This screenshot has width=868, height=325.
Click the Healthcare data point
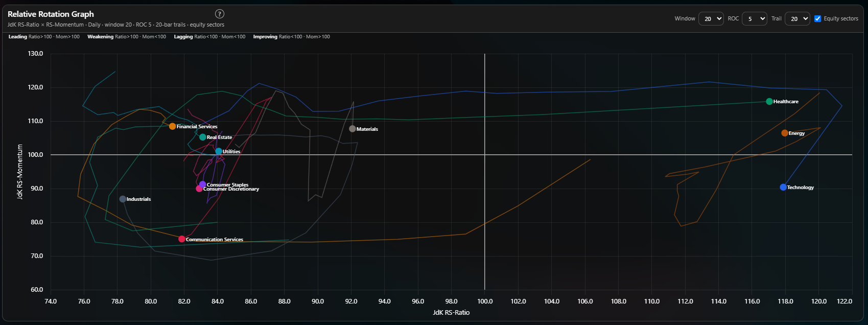click(769, 101)
